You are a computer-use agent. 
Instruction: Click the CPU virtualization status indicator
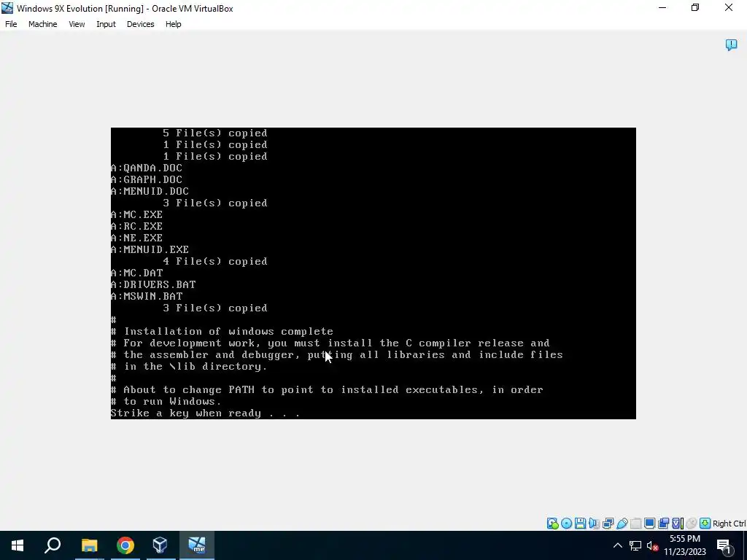pyautogui.click(x=678, y=524)
